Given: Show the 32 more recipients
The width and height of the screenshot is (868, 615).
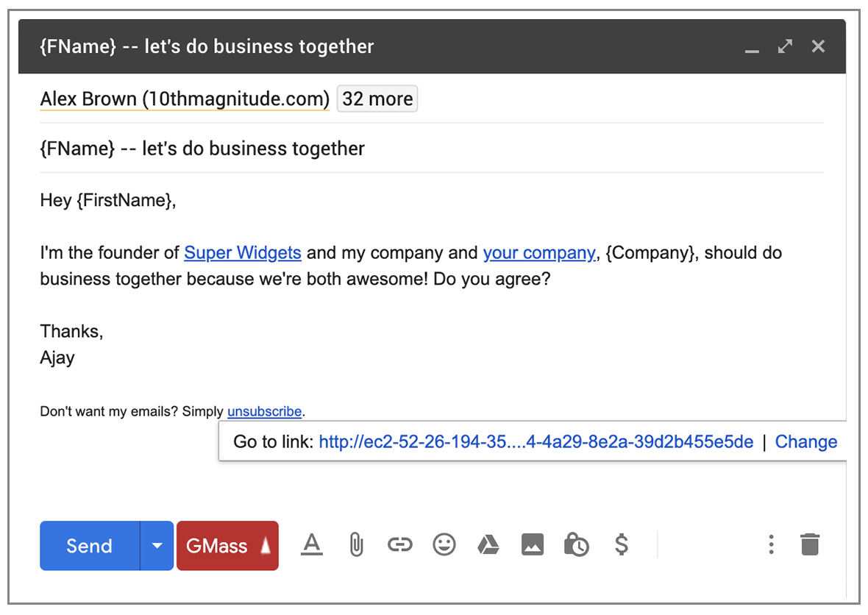Looking at the screenshot, I should 377,99.
